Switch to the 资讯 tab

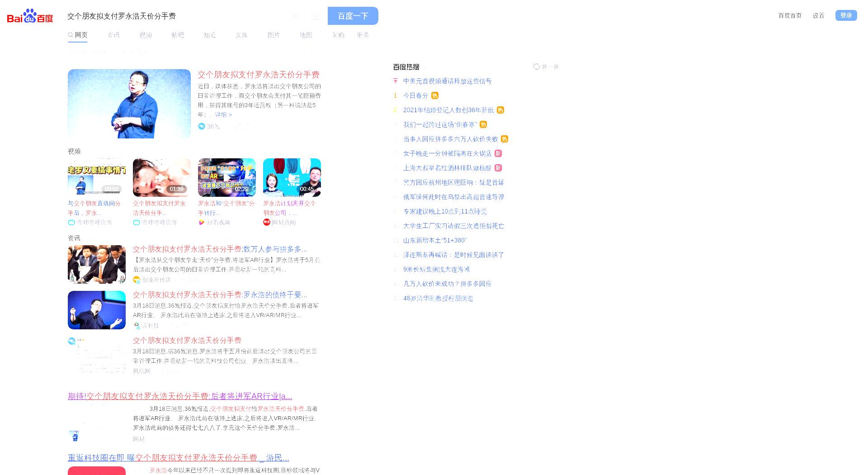[x=113, y=35]
